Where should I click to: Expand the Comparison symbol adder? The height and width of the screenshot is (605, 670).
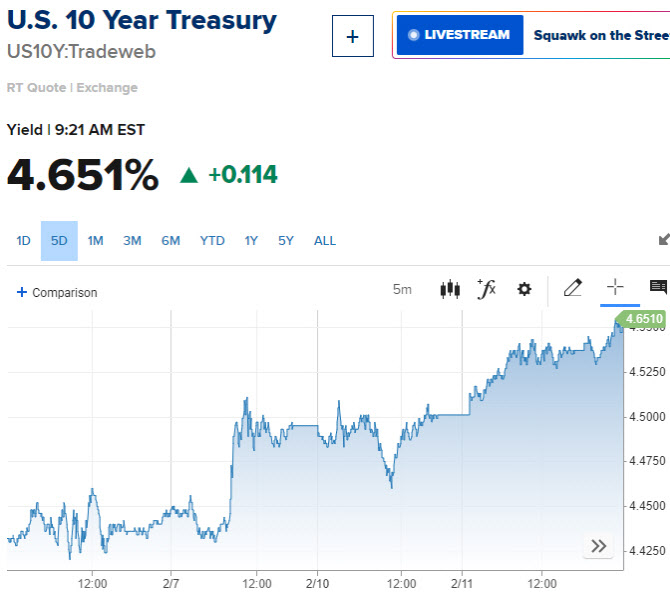[57, 292]
